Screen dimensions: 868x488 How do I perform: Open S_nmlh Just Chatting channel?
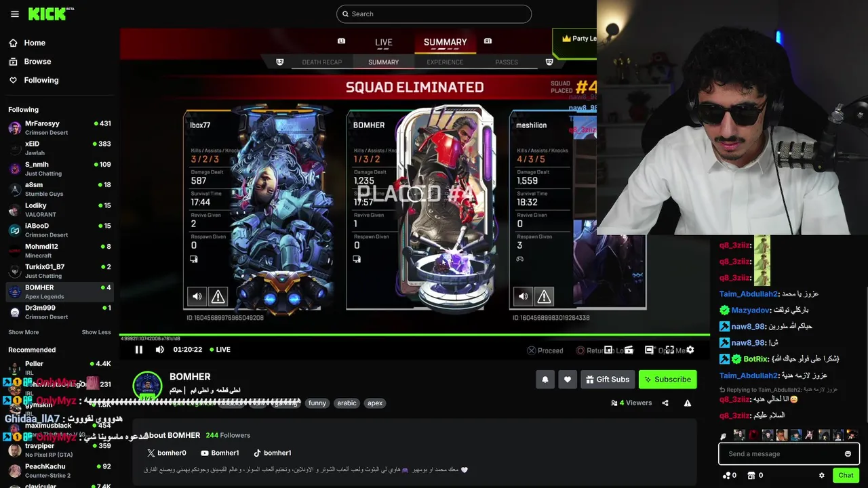click(59, 168)
